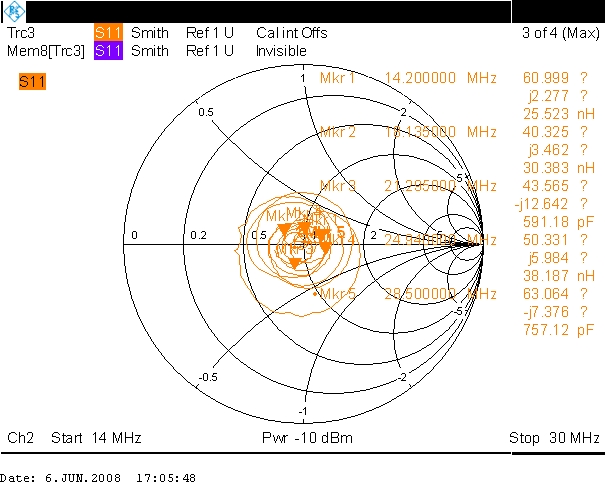Open Ref 1 U scale setting for Trc3

(210, 32)
